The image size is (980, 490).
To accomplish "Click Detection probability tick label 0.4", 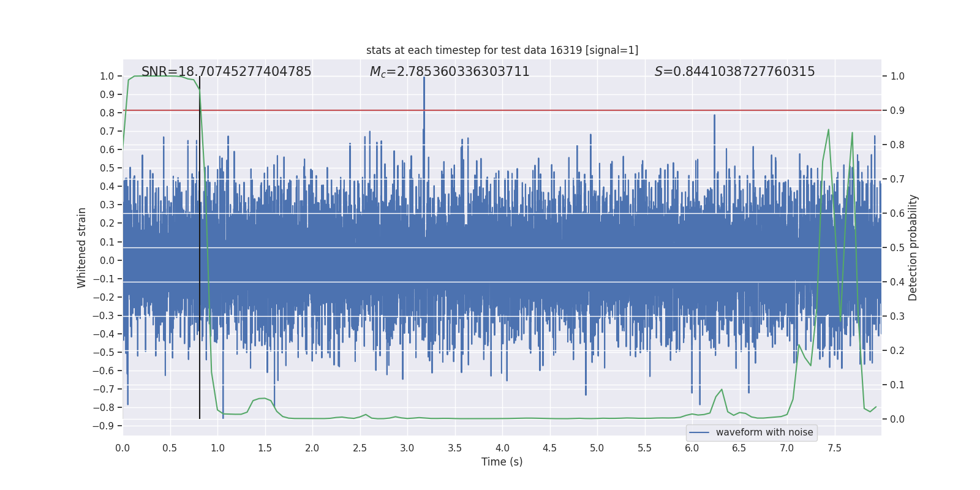I will pos(897,282).
